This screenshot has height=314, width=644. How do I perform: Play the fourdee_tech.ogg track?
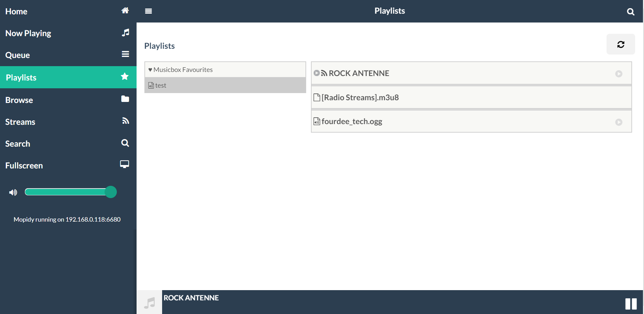619,122
